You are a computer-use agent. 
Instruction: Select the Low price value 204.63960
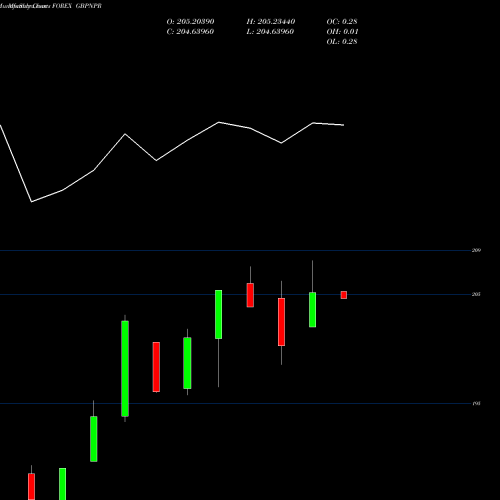[x=275, y=32]
